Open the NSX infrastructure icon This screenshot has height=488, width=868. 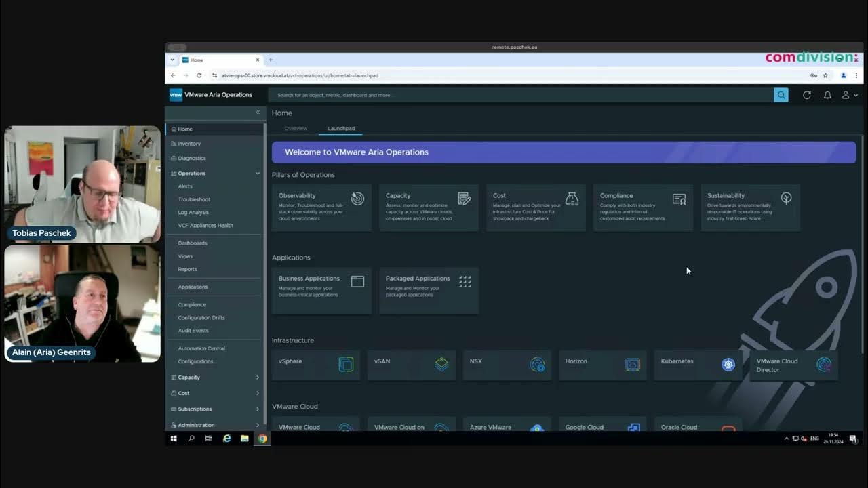click(537, 365)
